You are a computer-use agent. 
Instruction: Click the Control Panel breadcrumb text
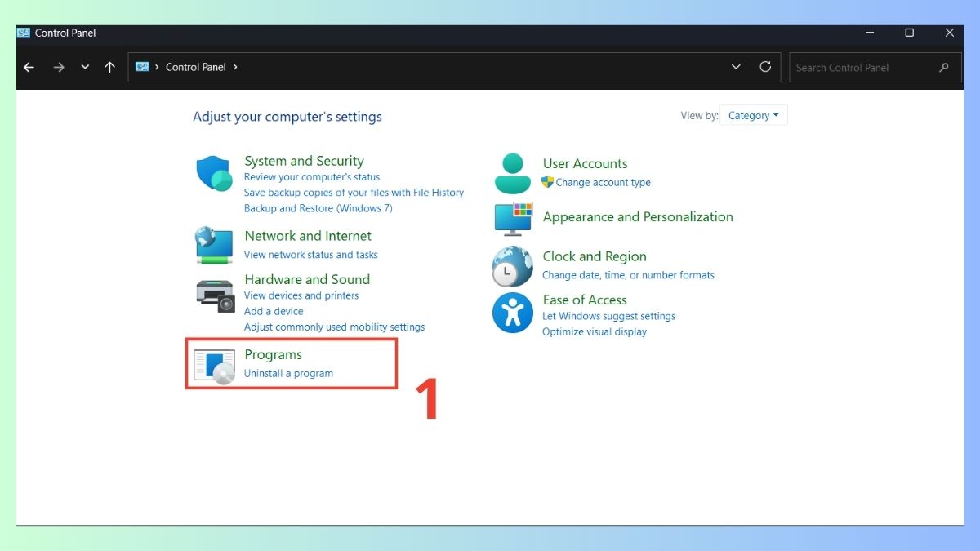click(x=196, y=67)
